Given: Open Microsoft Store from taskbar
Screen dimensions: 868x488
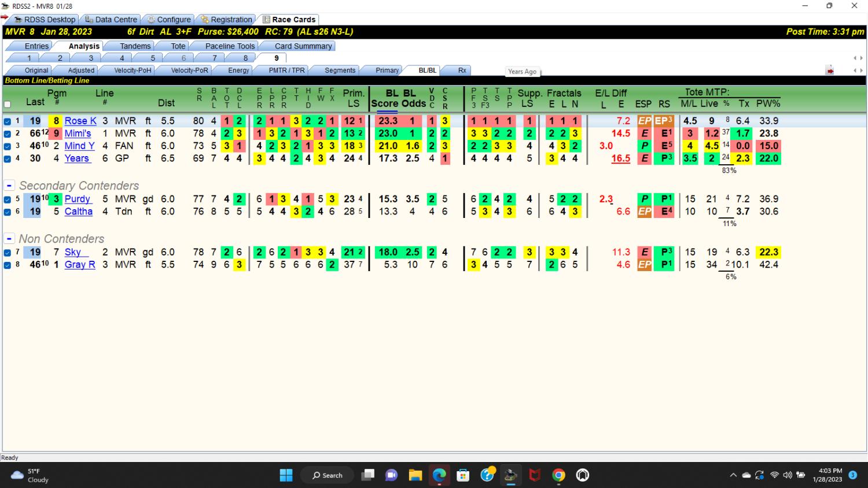Looking at the screenshot, I should tap(463, 475).
